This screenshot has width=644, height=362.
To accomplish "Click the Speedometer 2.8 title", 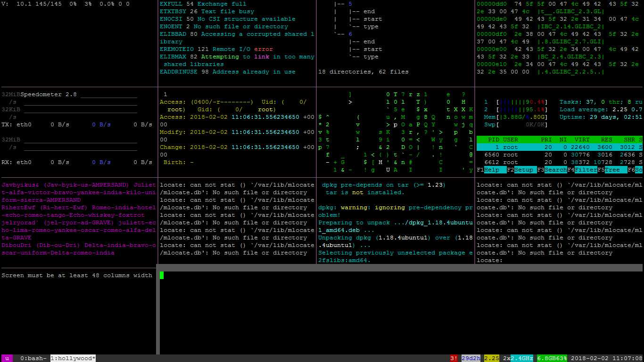I will coord(49,94).
